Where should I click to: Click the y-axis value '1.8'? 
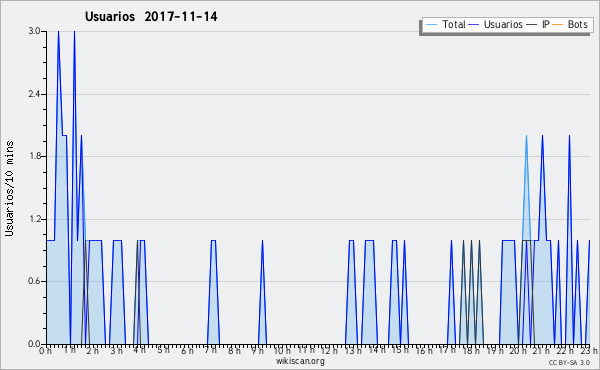pyautogui.click(x=35, y=156)
